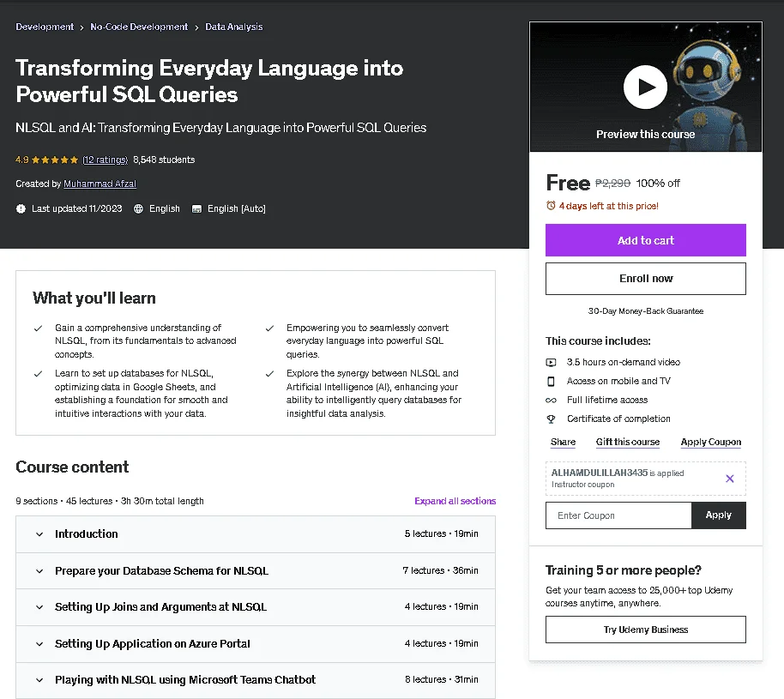Click the lifetime access infinity icon
This screenshot has width=784, height=699.
click(551, 400)
